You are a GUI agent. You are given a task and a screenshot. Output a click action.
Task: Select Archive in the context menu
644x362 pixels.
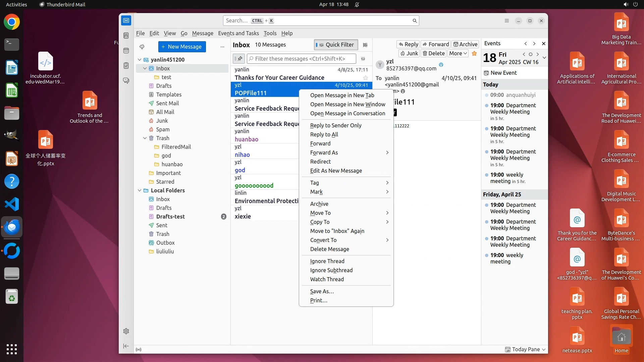(319, 204)
